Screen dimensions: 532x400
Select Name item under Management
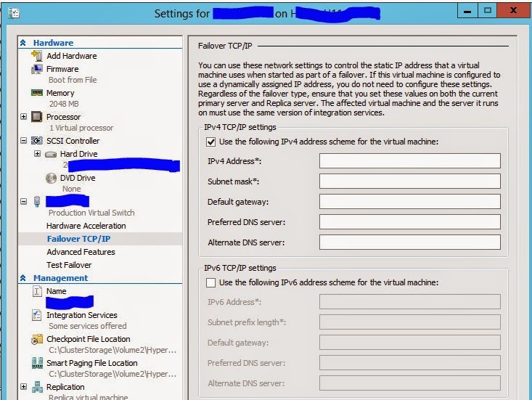point(57,291)
